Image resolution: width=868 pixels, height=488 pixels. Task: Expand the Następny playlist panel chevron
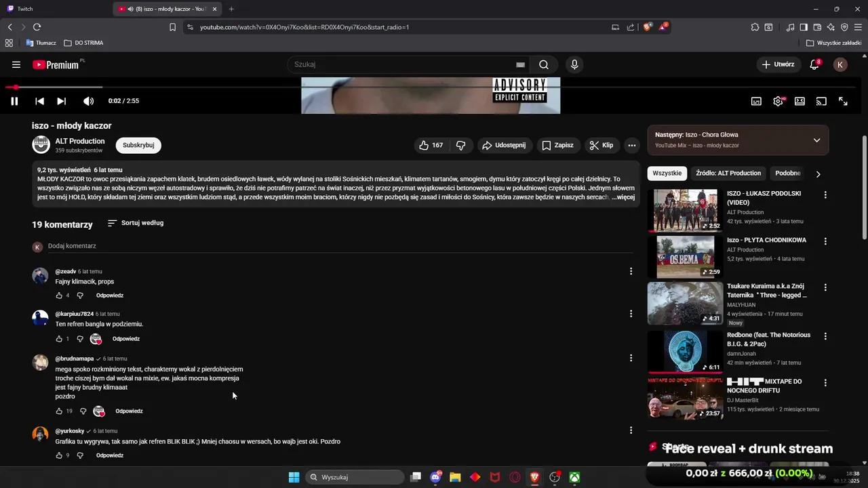[x=816, y=140]
